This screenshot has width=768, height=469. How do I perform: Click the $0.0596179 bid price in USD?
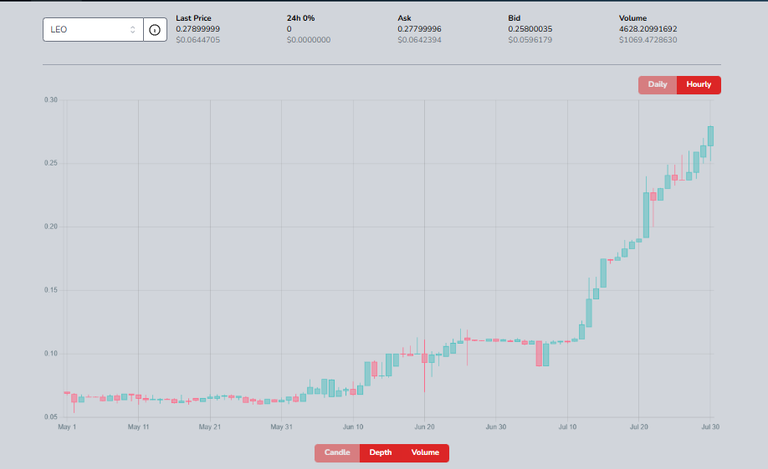pos(530,40)
